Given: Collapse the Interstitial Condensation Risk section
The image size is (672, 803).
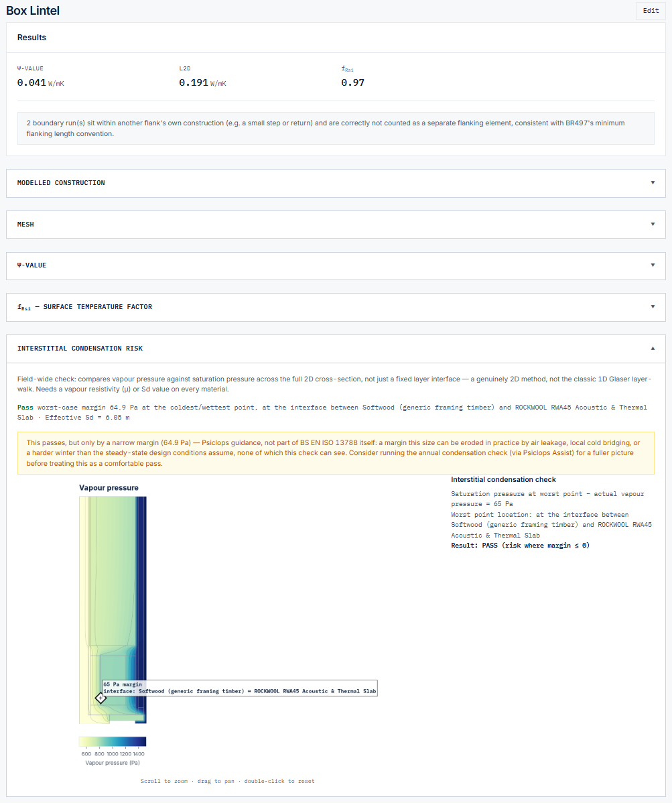Looking at the screenshot, I should [x=336, y=349].
